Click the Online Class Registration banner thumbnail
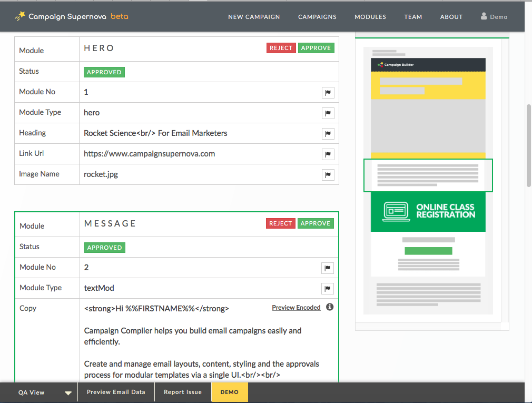The image size is (532, 403). [x=428, y=212]
